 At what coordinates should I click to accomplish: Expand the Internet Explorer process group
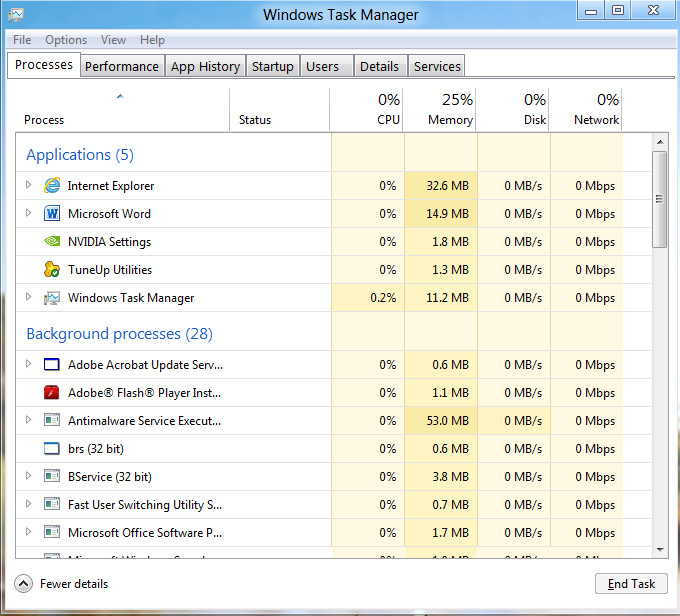click(28, 185)
